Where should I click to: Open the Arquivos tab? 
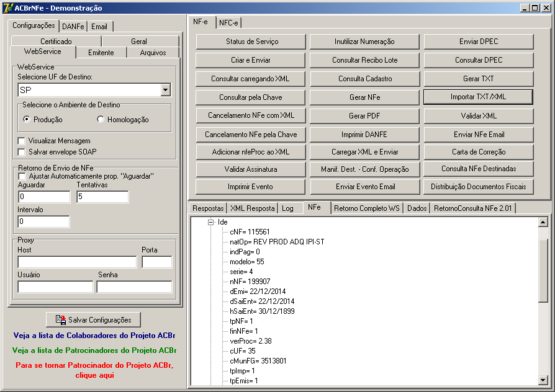click(153, 52)
